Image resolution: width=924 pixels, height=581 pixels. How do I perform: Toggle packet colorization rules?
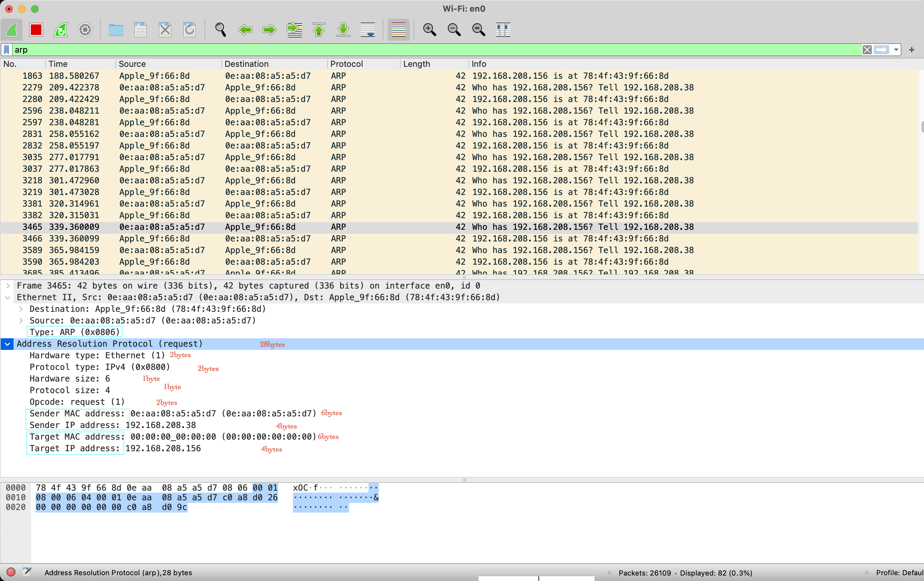[x=399, y=30]
